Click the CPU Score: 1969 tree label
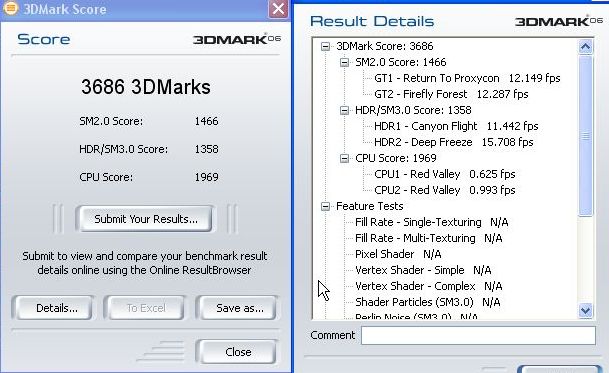 tap(395, 158)
